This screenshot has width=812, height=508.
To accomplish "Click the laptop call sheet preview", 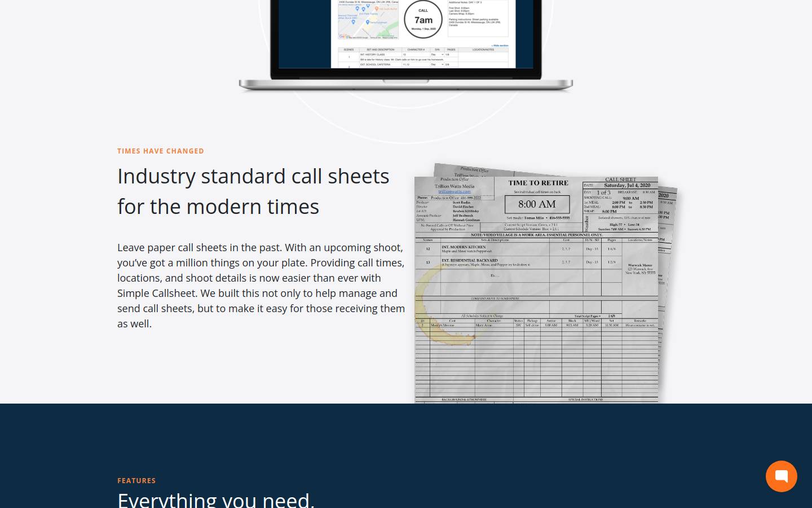I will [406, 45].
